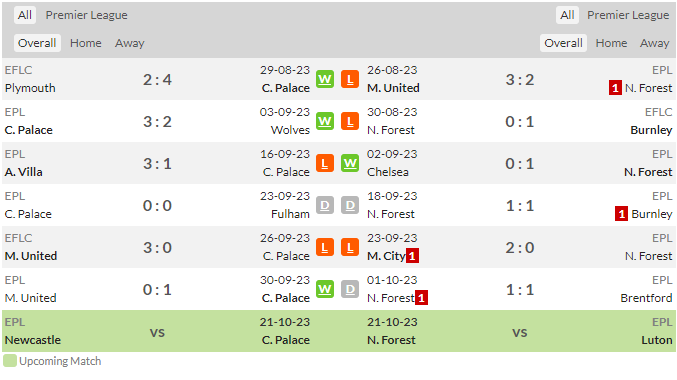This screenshot has height=380, width=677.
Task: Click the W badge for Plymouth vs C. Palace
Action: (x=325, y=79)
